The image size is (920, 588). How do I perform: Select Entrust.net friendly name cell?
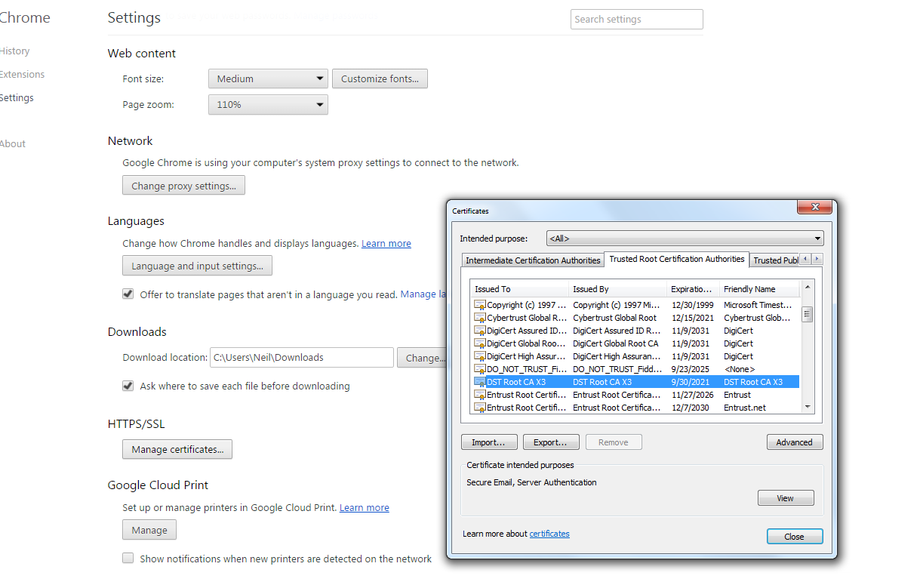(745, 408)
